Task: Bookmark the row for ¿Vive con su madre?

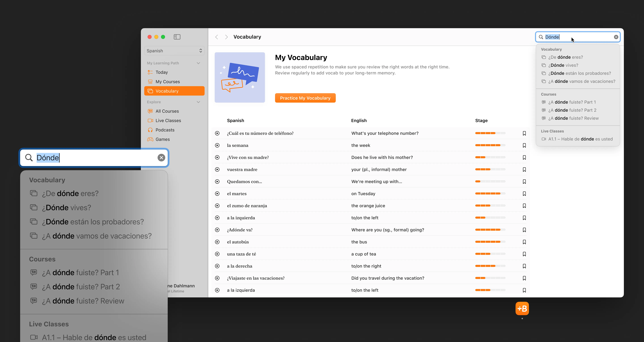Action: (x=524, y=157)
